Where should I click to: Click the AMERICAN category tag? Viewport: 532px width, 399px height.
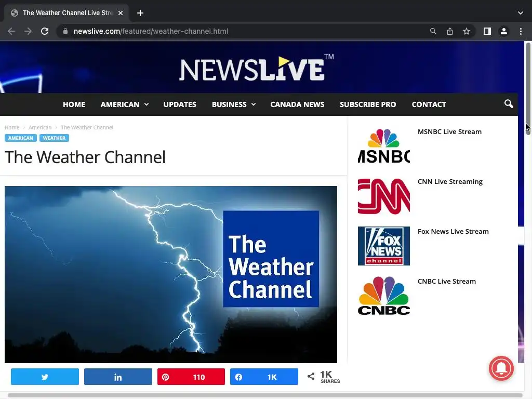[21, 138]
